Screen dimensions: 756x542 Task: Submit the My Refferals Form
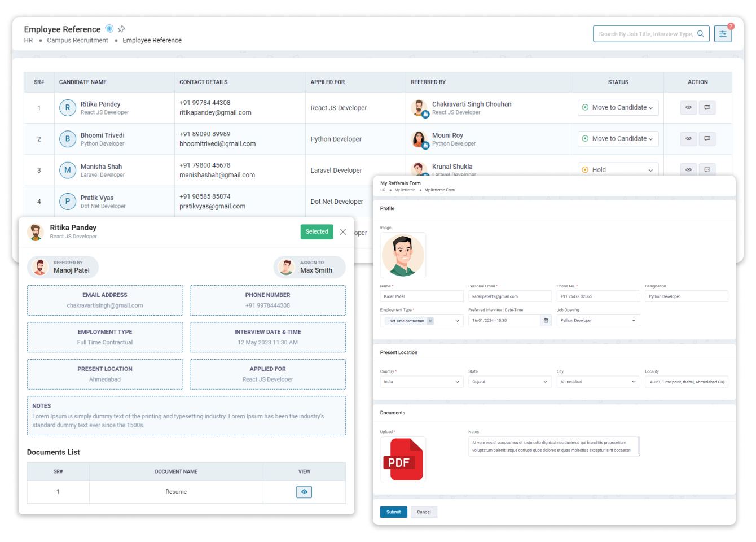pyautogui.click(x=393, y=512)
